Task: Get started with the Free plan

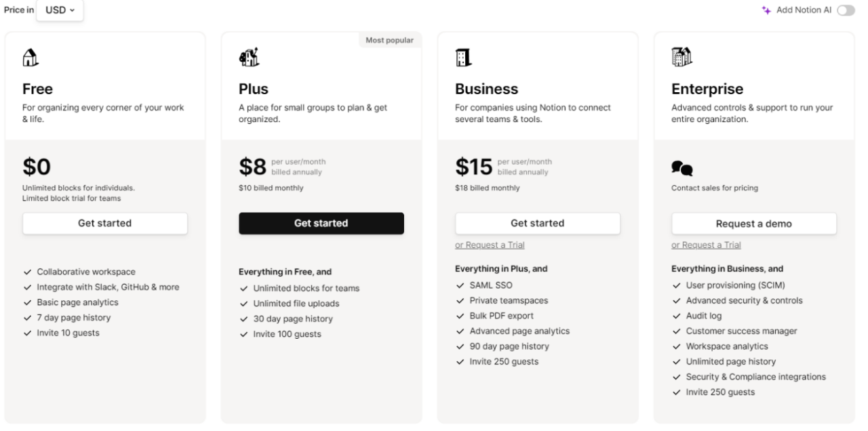Action: click(x=105, y=223)
